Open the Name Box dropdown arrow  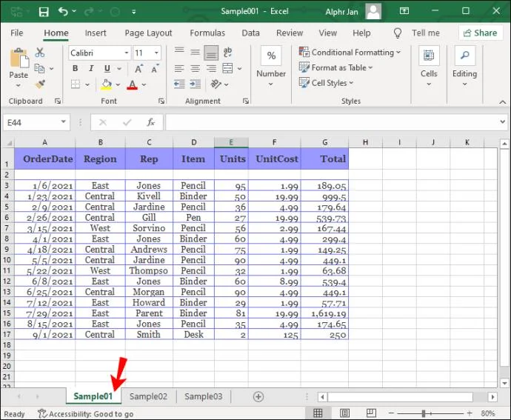tap(63, 122)
